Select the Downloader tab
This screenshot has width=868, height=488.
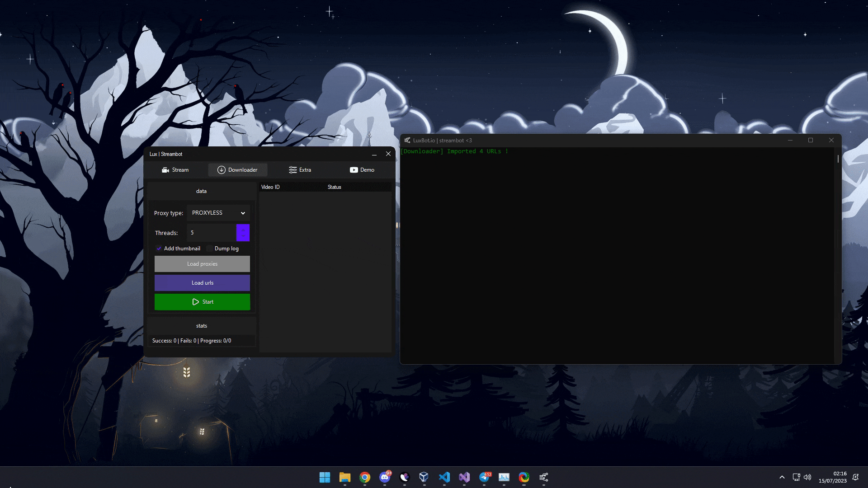tap(237, 170)
